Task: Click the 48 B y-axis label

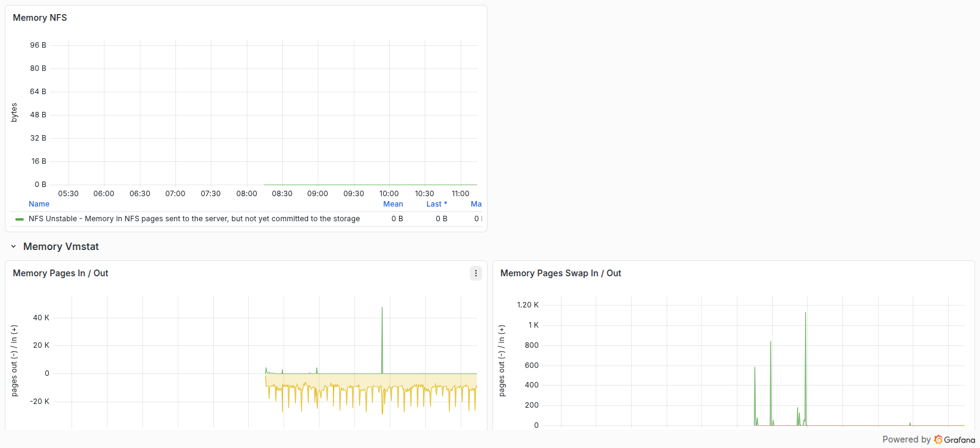Action: point(38,115)
